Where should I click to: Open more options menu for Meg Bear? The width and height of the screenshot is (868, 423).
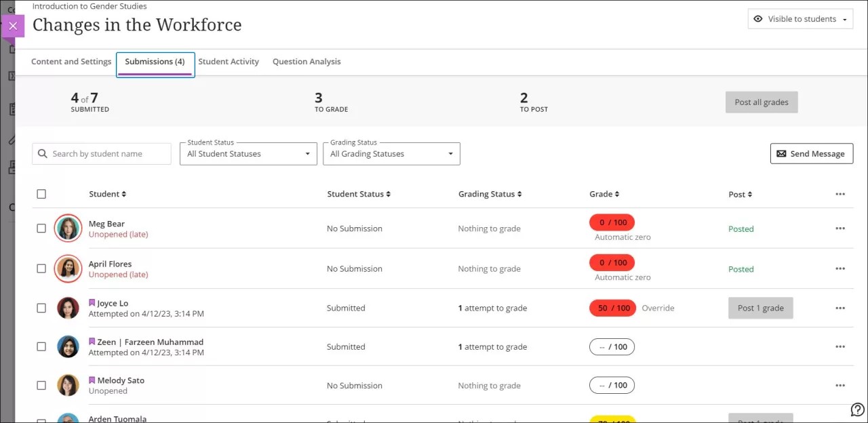(x=840, y=228)
